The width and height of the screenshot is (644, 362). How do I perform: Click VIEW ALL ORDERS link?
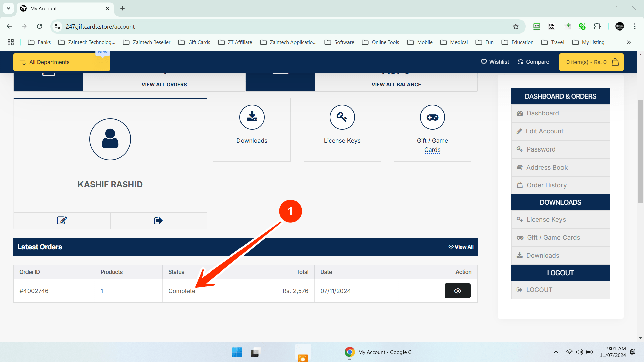point(164,85)
